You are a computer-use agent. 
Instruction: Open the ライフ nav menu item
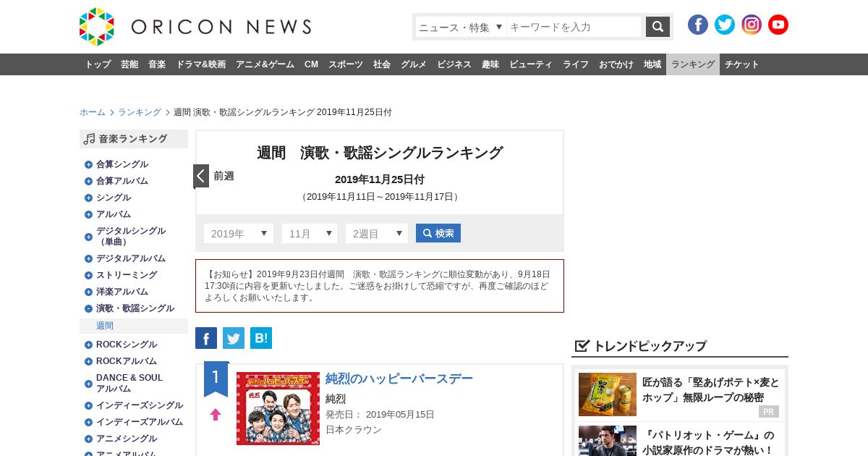pos(576,64)
